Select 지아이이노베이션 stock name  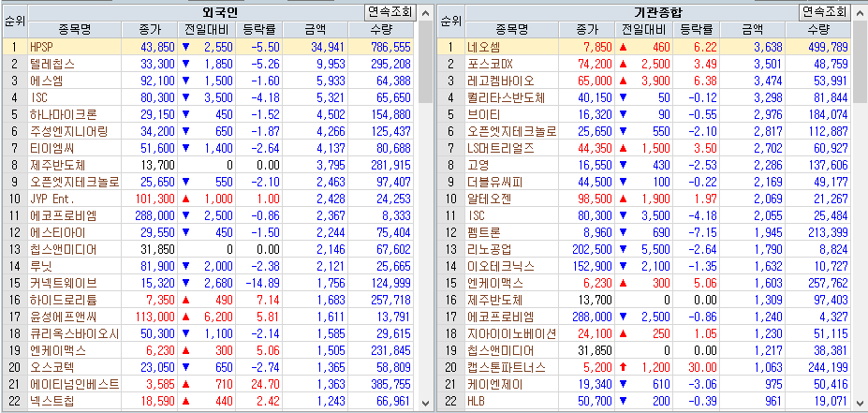tap(512, 333)
